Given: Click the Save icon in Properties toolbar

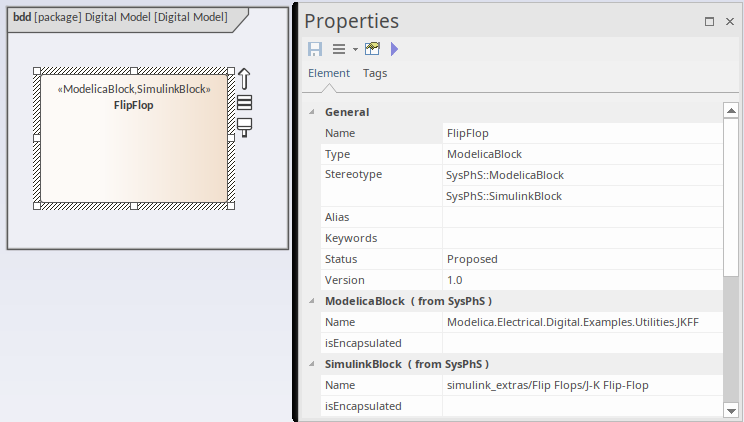Looking at the screenshot, I should (314, 49).
